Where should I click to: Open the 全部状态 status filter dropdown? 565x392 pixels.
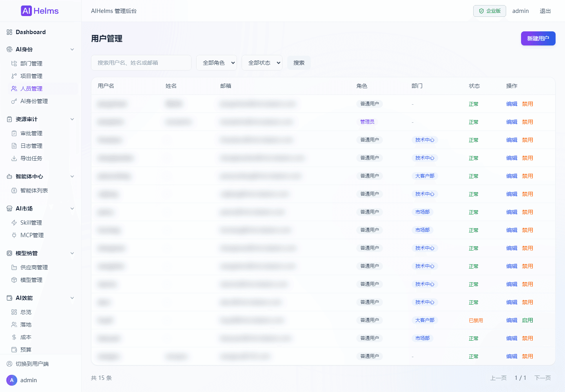click(262, 63)
